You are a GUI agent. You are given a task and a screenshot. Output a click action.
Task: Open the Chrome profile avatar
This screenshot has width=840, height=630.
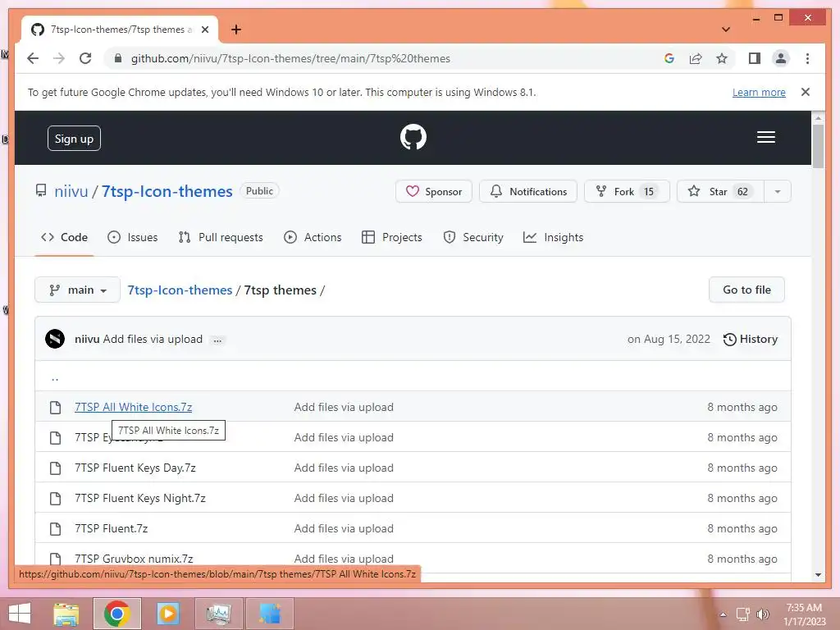(x=781, y=58)
